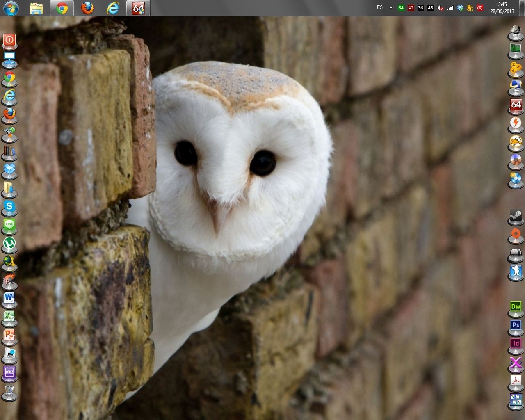Image resolution: width=525 pixels, height=420 pixels.
Task: Open the green system monitor dock icon
Action: tap(516, 50)
